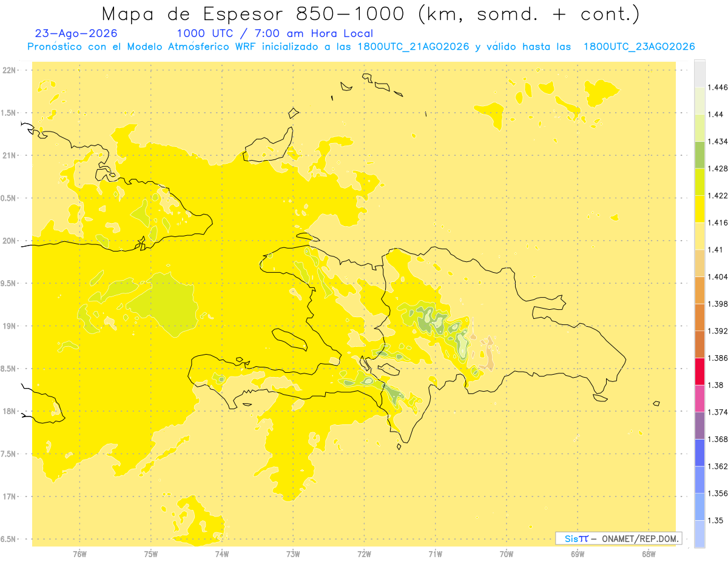This screenshot has width=728, height=562.
Task: Click the colorbar label '1.374'
Action: 718,412
